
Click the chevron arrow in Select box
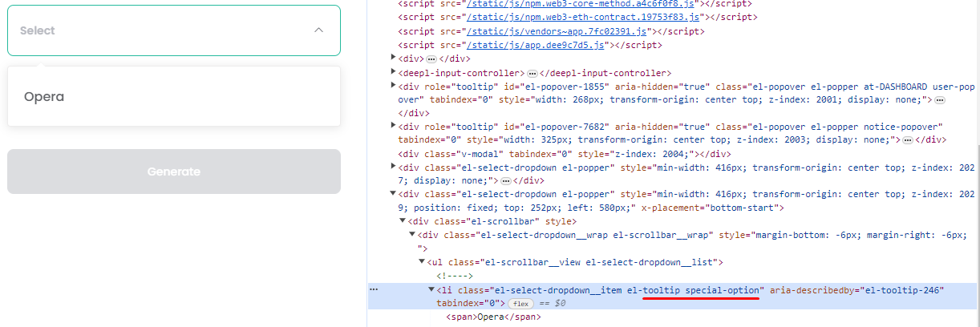click(x=318, y=30)
